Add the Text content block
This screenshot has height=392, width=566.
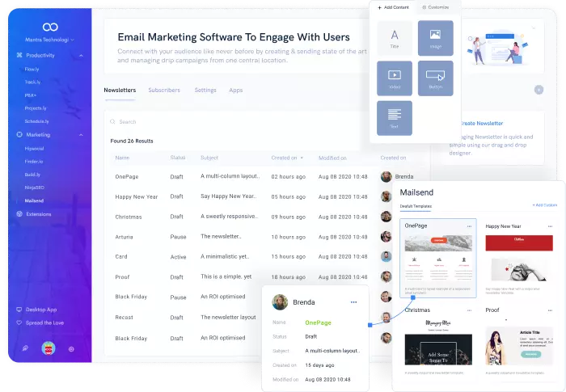click(x=395, y=117)
